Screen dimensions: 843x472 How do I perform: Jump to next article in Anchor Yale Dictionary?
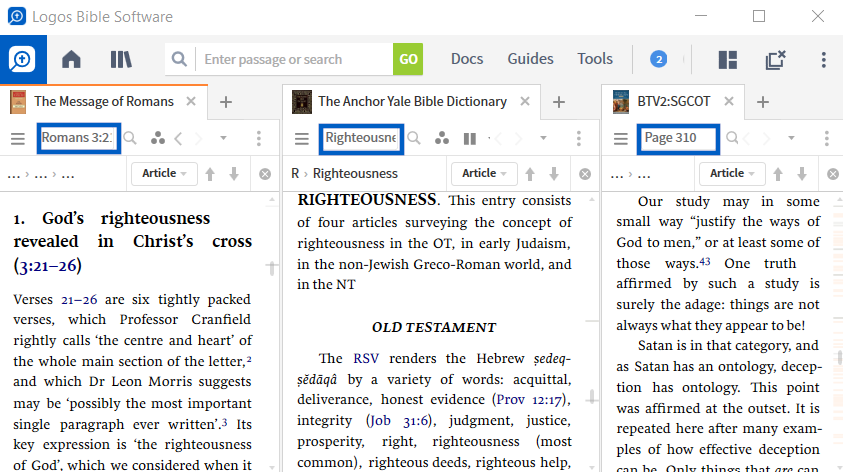554,174
